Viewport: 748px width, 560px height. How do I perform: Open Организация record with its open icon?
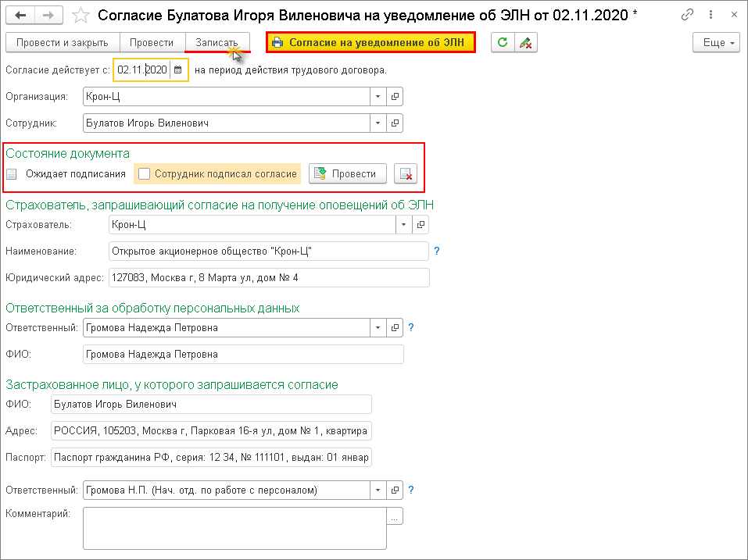point(395,96)
